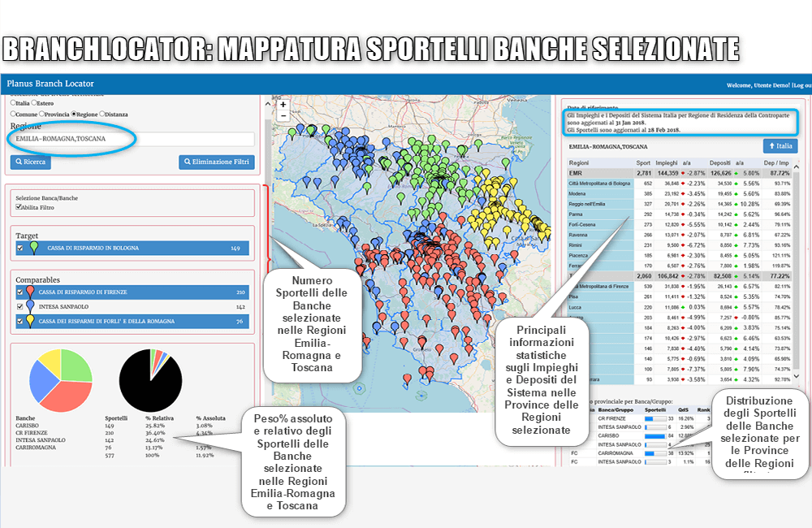Click the EMILIA-ROMAGNA,TOSCANA heading above the table

click(608, 147)
